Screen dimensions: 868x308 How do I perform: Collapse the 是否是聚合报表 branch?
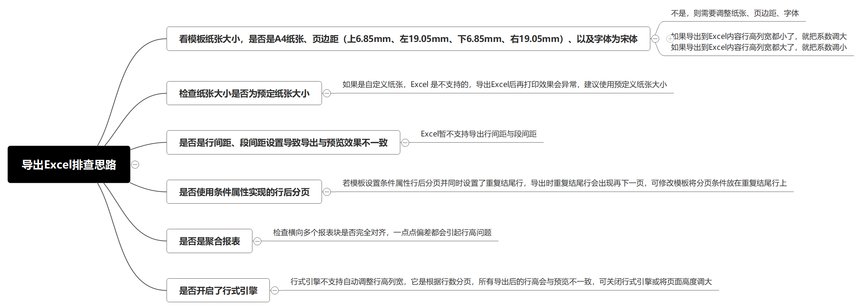click(257, 241)
